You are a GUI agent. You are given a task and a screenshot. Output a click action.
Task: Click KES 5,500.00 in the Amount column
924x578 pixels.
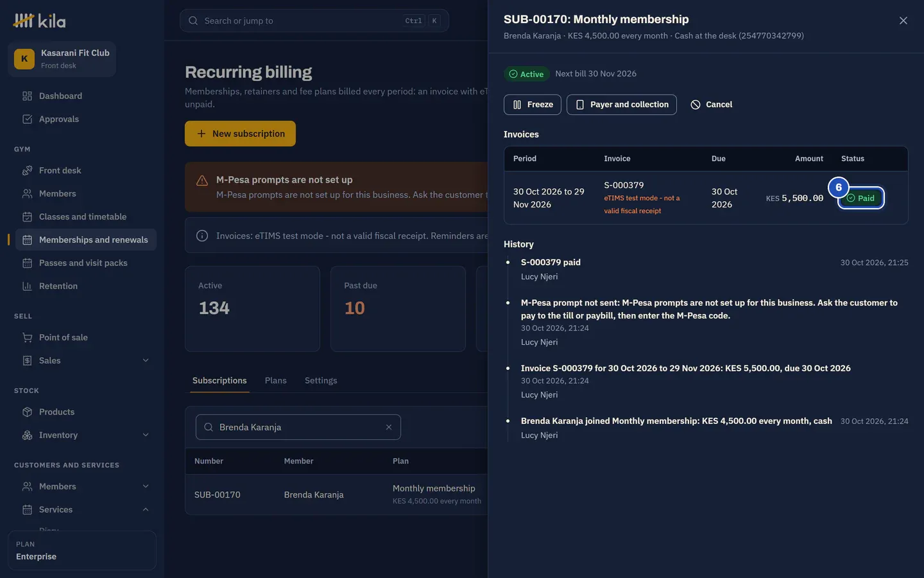coord(794,198)
